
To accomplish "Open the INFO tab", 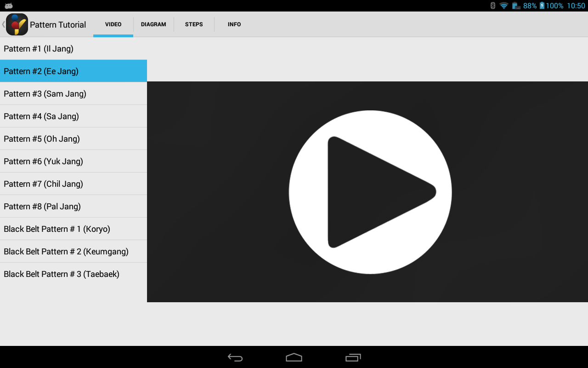I will tap(234, 24).
